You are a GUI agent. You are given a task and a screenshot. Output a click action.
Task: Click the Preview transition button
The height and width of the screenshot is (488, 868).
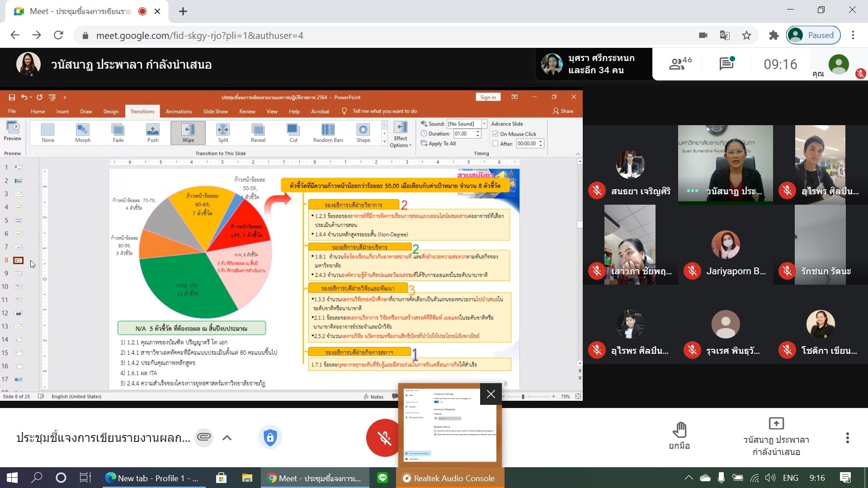(12, 131)
